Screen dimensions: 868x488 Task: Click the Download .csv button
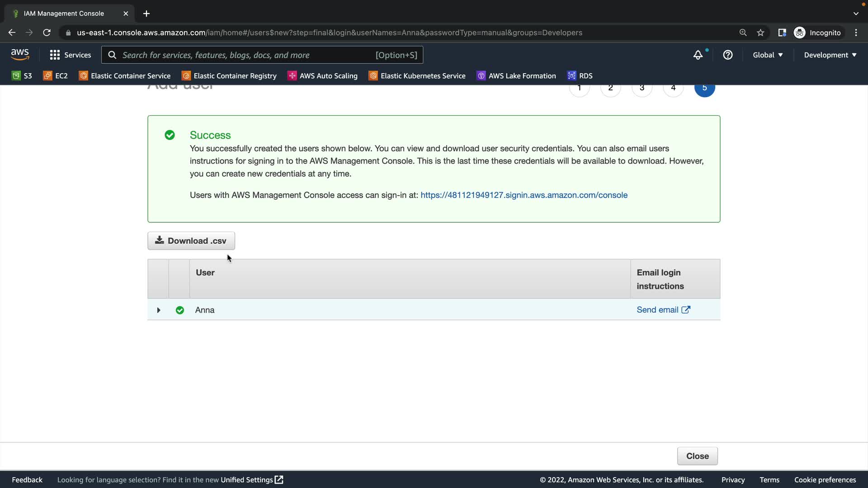[x=191, y=241]
